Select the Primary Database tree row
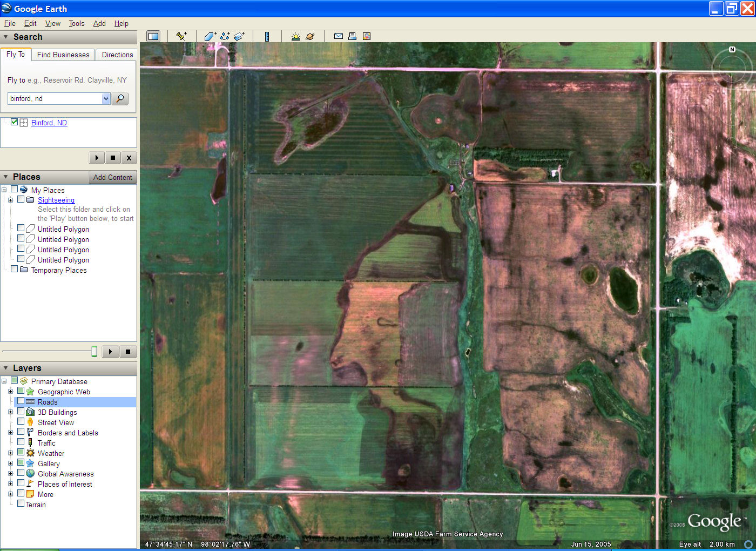Viewport: 756px width, 551px height. 59,381
